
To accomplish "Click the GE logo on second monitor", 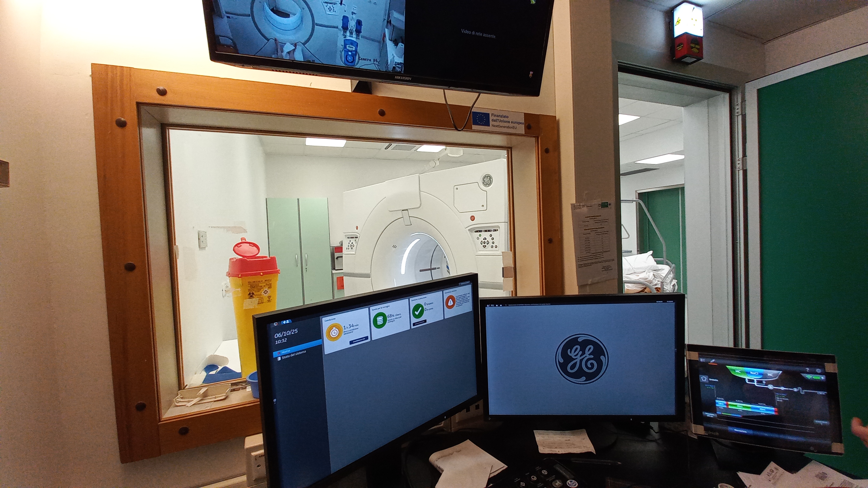I will [x=581, y=359].
